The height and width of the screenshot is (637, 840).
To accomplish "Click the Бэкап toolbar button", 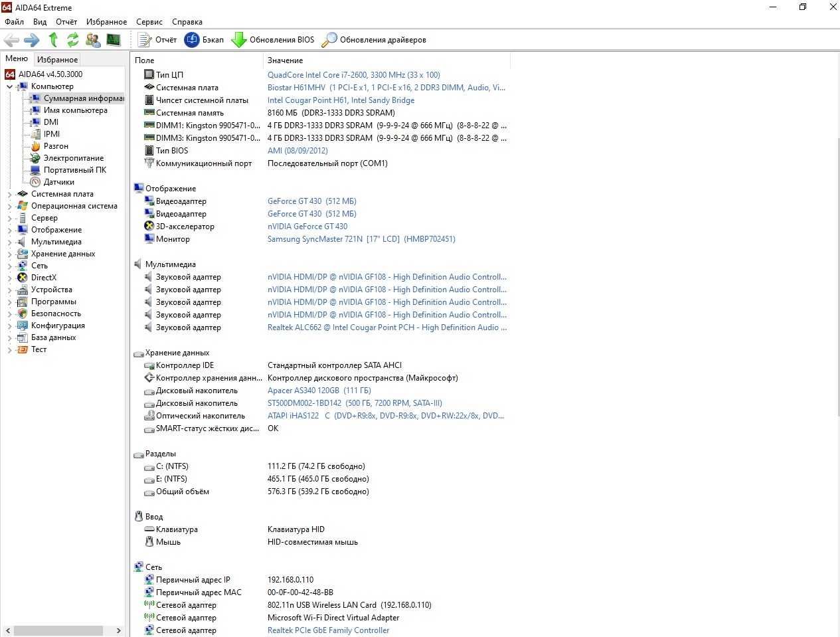I will (x=205, y=40).
